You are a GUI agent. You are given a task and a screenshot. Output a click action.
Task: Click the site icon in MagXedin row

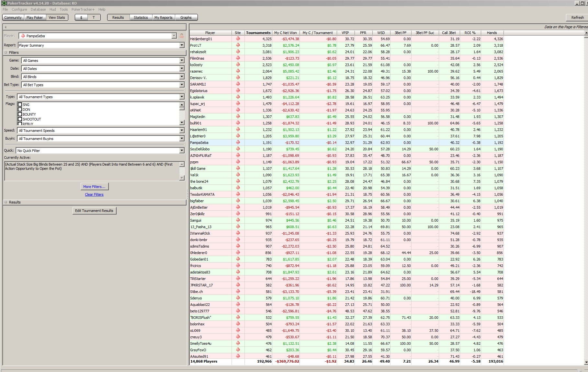tap(238, 117)
